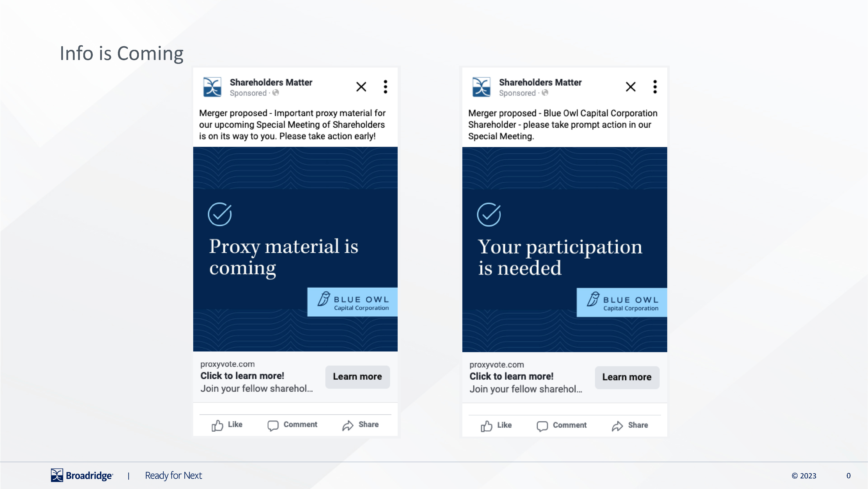The image size is (868, 489).
Task: Click 'Proxy material is coming' ad image
Action: (x=295, y=249)
